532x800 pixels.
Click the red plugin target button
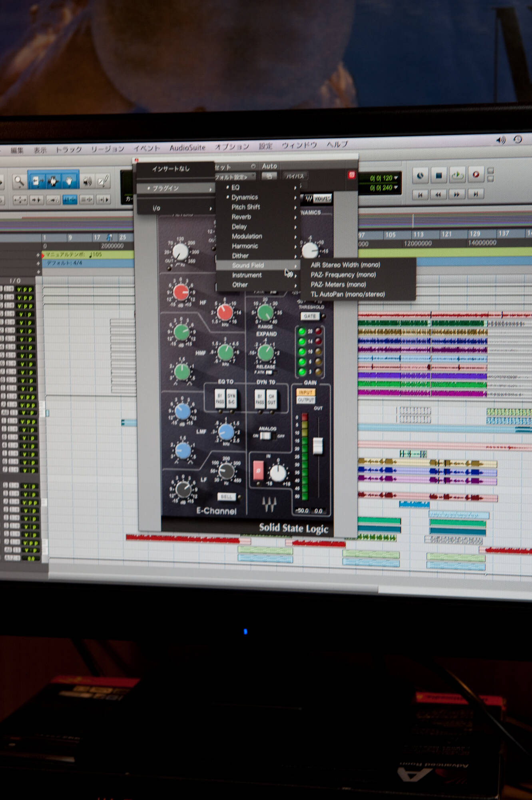point(352,175)
